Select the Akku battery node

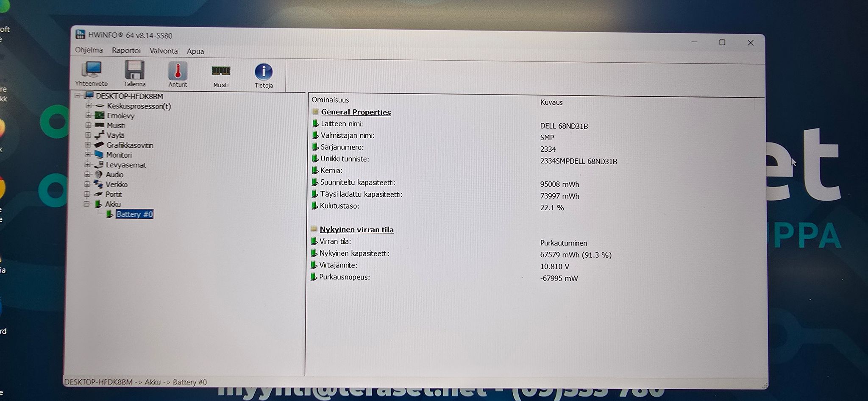(x=113, y=204)
